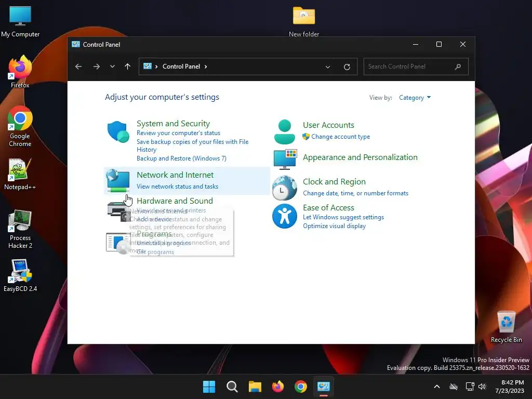This screenshot has width=532, height=399.
Task: Open Clock and Region heading link
Action: click(x=334, y=182)
